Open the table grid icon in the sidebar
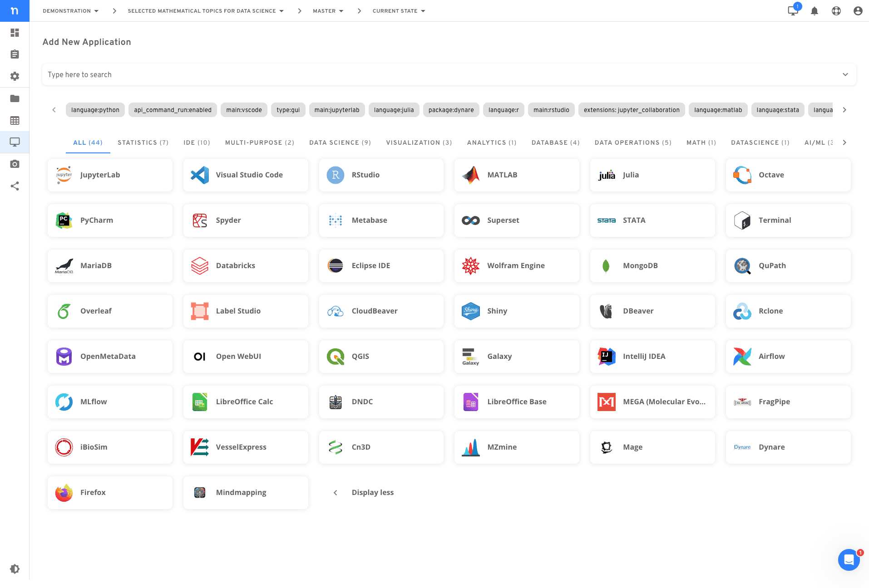This screenshot has height=588, width=869. point(15,120)
